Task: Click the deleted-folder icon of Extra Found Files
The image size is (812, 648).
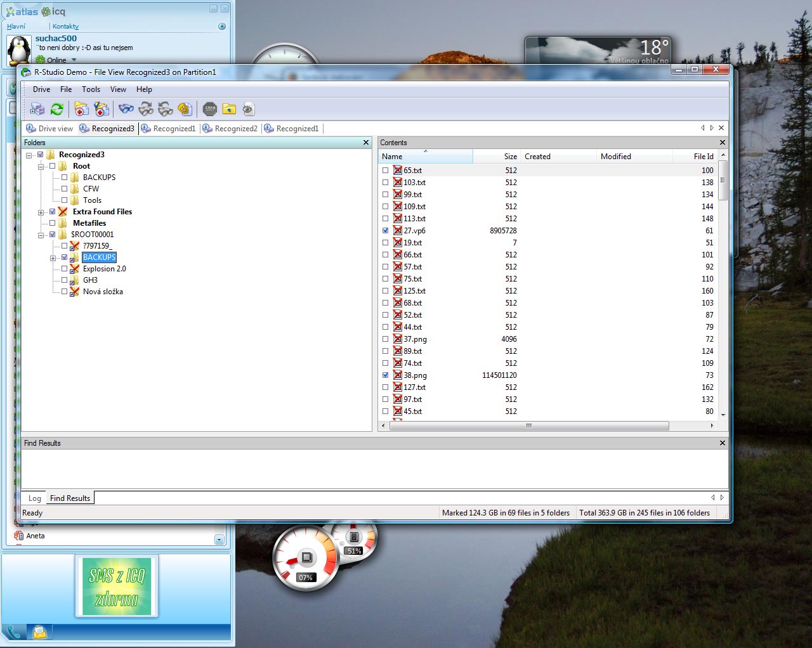Action: point(63,212)
